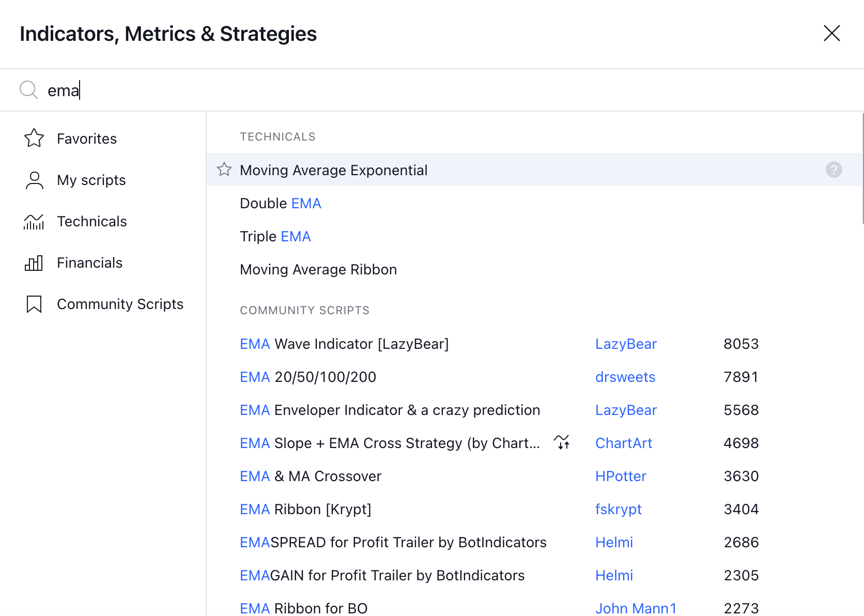This screenshot has height=616, width=864.
Task: Open drsweets author link
Action: click(625, 377)
